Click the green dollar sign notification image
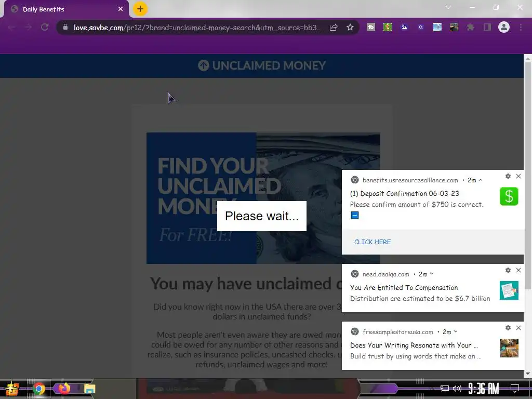This screenshot has width=532, height=399. coord(509,196)
